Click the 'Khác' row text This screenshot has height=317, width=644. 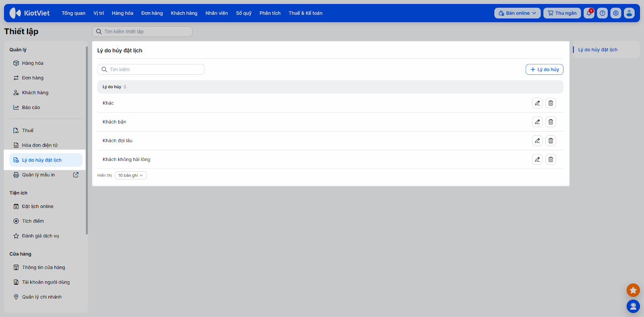108,103
